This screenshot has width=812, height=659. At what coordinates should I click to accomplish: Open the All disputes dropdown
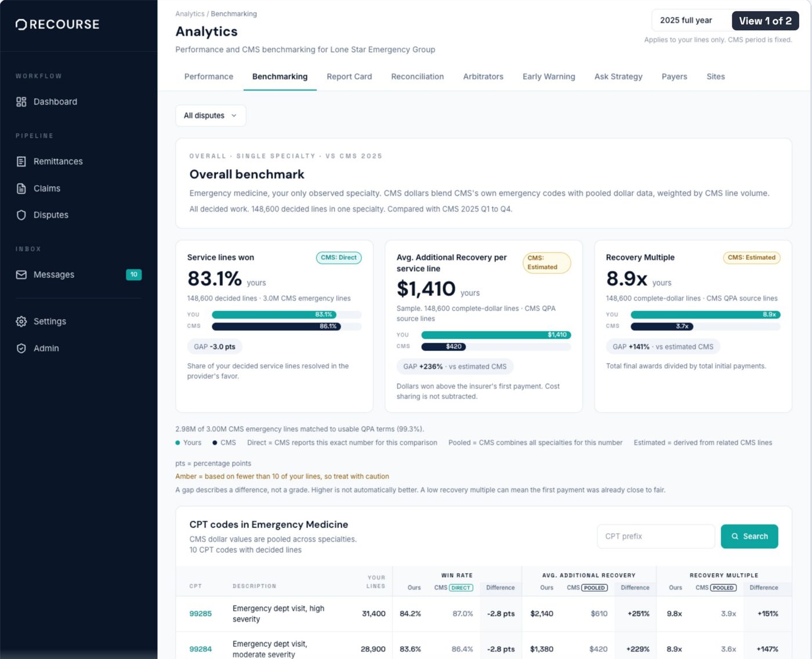(211, 115)
